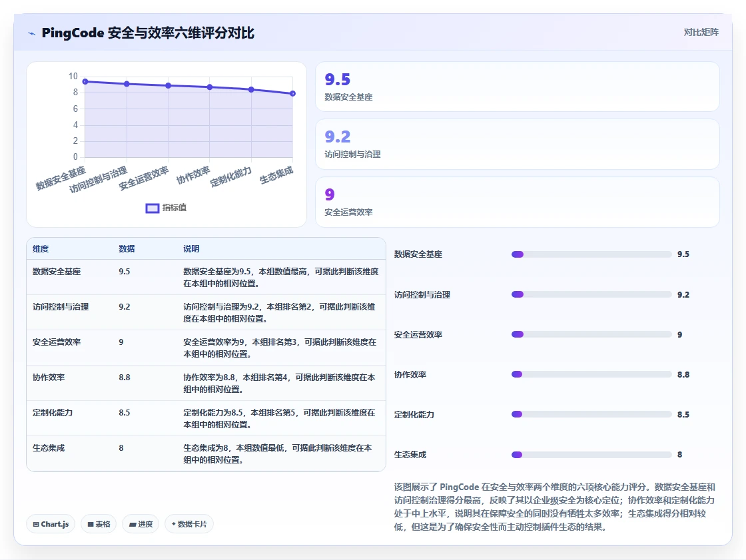The height and width of the screenshot is (560, 746).
Task: Click the 说明 column header
Action: click(x=191, y=249)
